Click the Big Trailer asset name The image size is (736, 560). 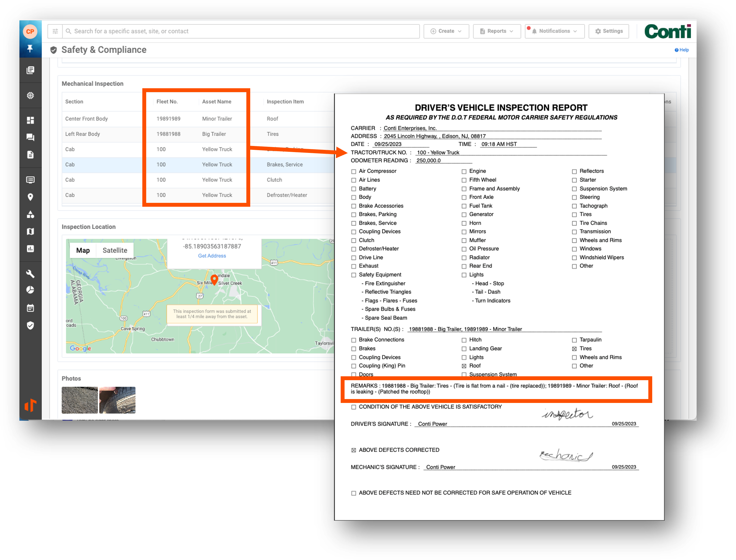click(x=214, y=134)
